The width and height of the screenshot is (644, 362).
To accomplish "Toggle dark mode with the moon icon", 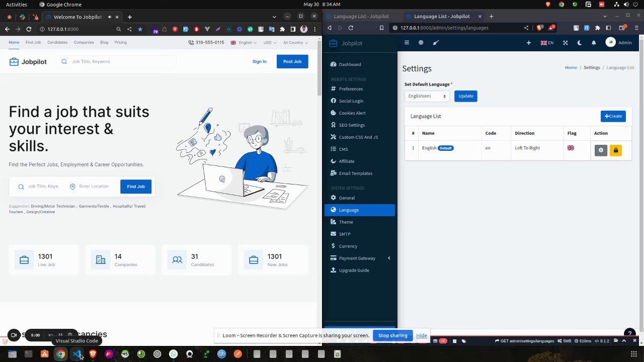I will click(x=580, y=43).
